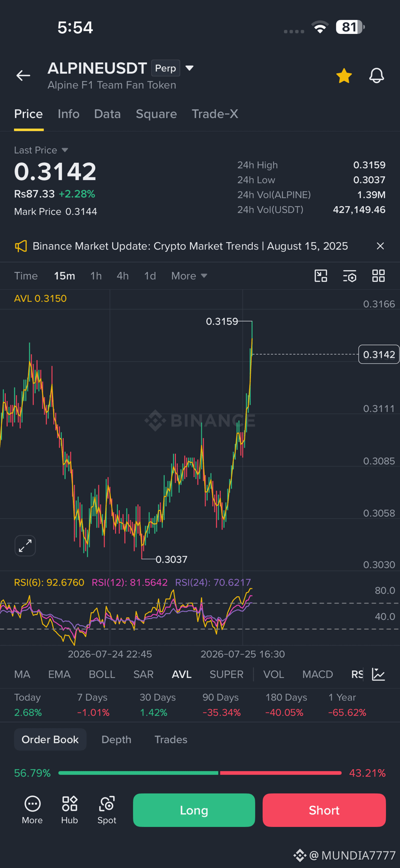400x868 pixels.
Task: Expand the ALPINEUSDT pair dropdown arrow
Action: click(189, 68)
